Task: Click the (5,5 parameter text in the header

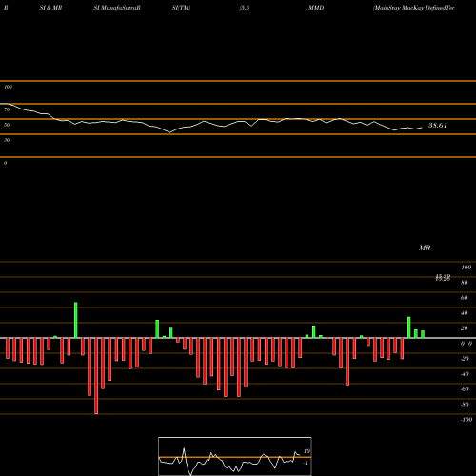Action: point(245,8)
